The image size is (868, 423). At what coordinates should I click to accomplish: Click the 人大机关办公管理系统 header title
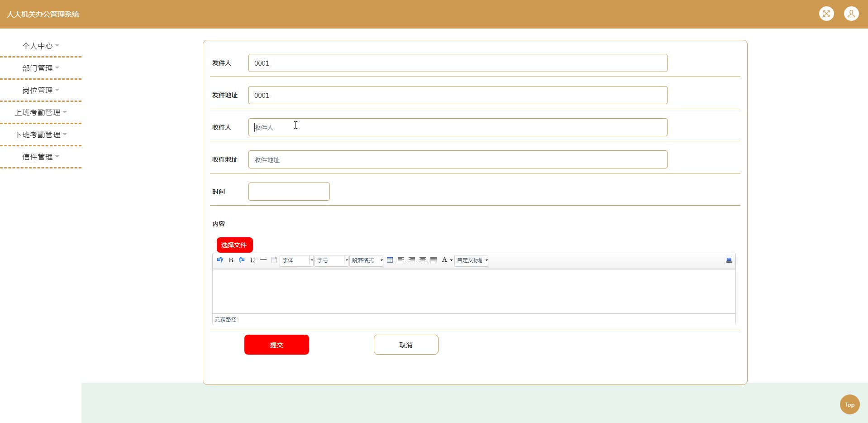click(x=43, y=14)
